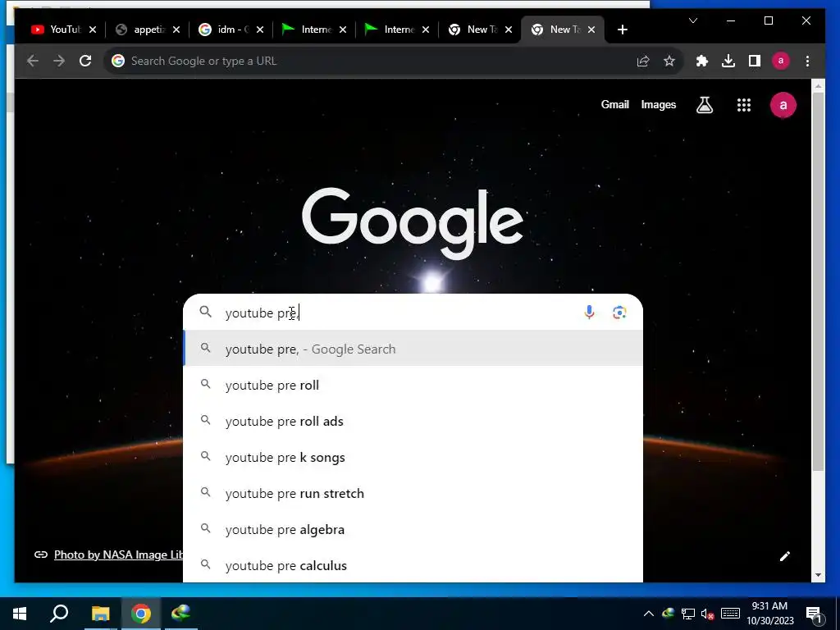
Task: Click the search box magnifier icon
Action: click(x=206, y=312)
